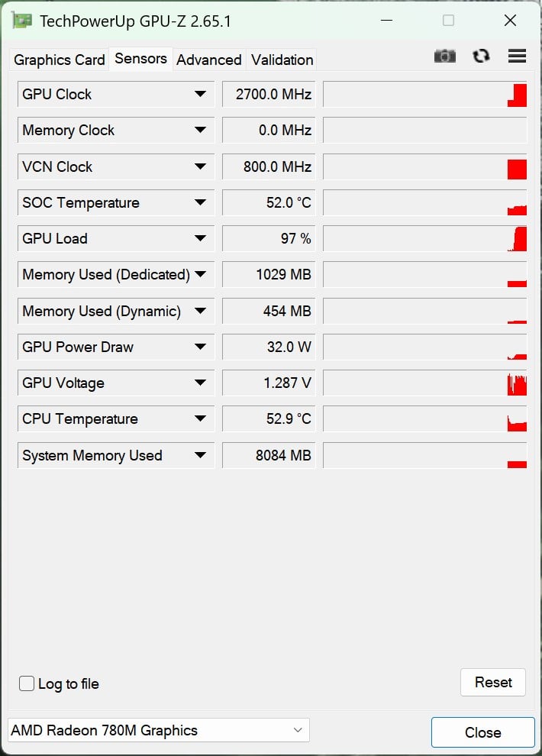Open the GPU Voltage dropdown arrow
This screenshot has width=542, height=756.
(200, 383)
